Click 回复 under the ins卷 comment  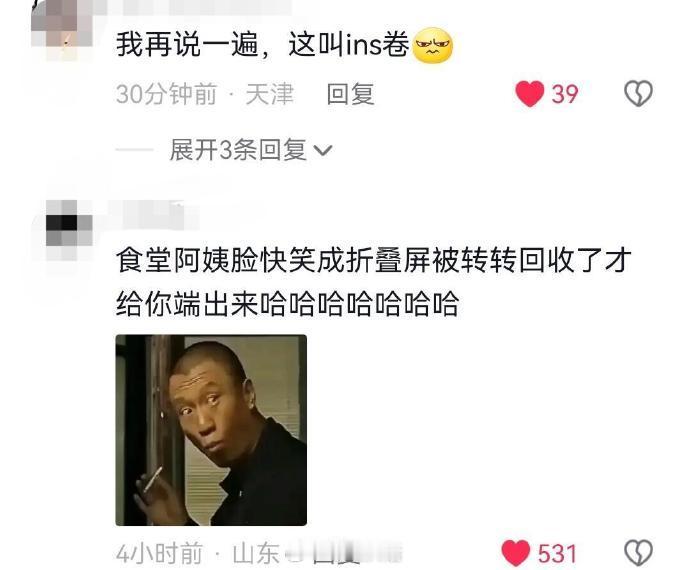[x=350, y=94]
